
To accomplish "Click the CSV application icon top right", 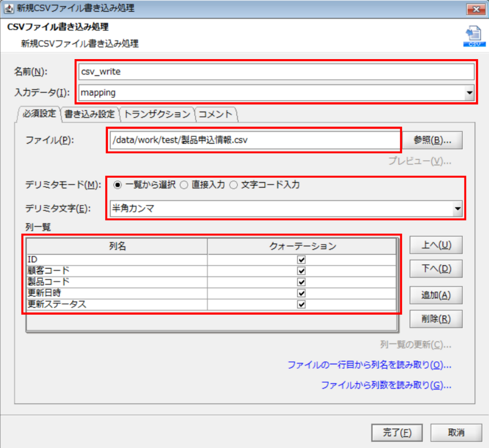I will [x=475, y=34].
